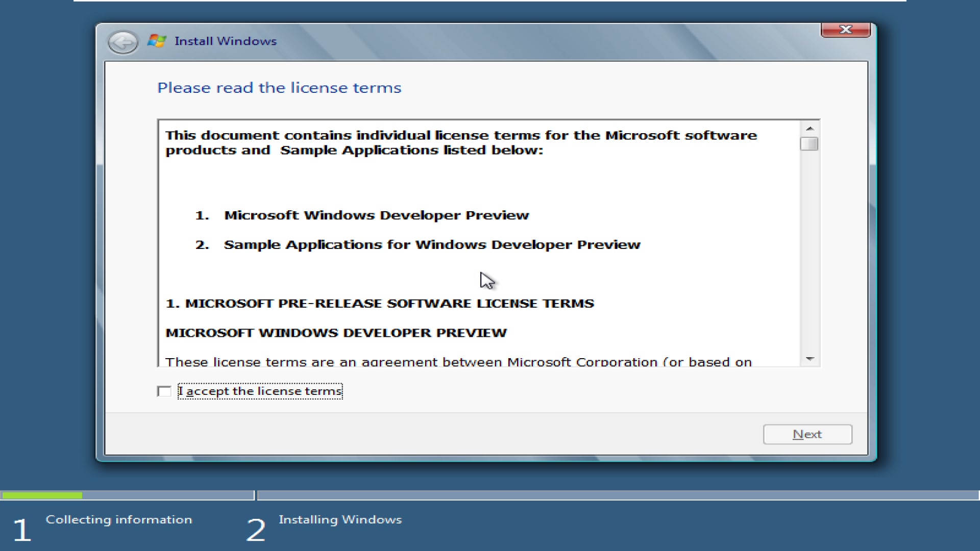Click the Next button
The height and width of the screenshot is (551, 980).
tap(807, 434)
